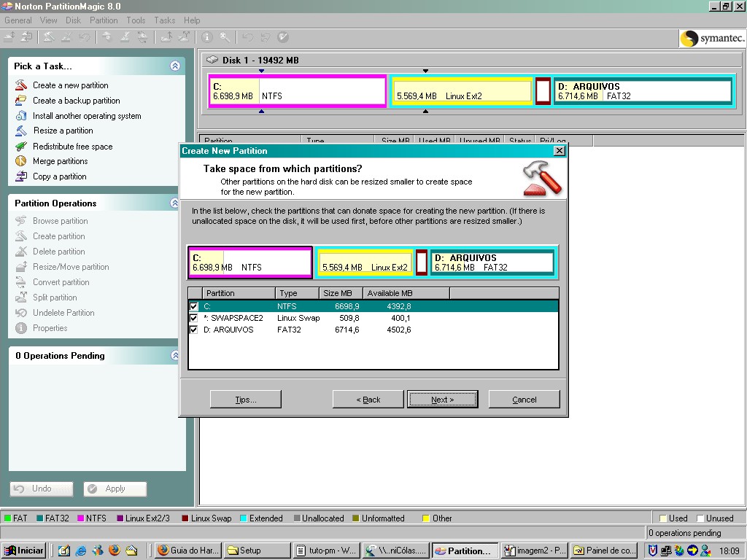This screenshot has height=560, width=747.
Task: Click the magnifier icon in the top toolbar
Action: [x=225, y=37]
